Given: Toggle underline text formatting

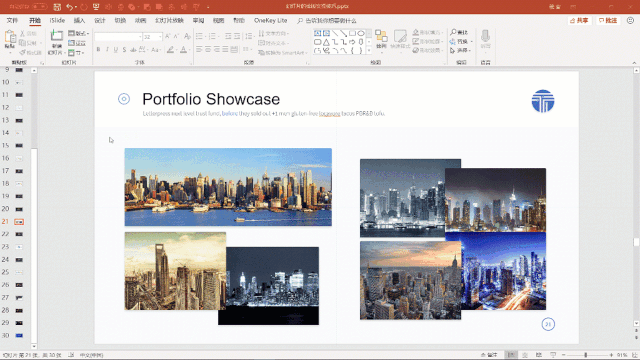Looking at the screenshot, I should click(116, 50).
